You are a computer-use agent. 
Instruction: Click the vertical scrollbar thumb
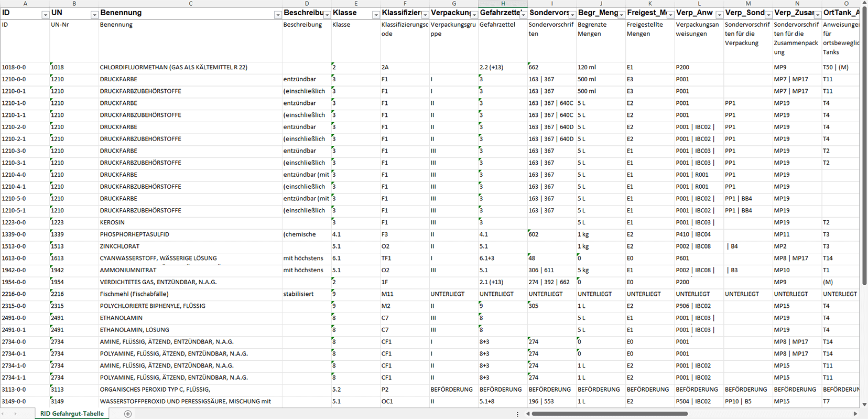click(864, 146)
